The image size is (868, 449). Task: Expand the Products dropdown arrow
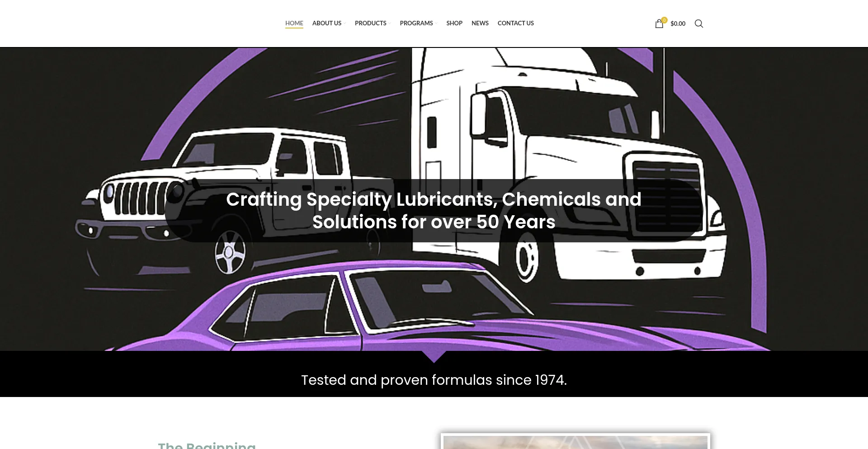click(x=390, y=24)
